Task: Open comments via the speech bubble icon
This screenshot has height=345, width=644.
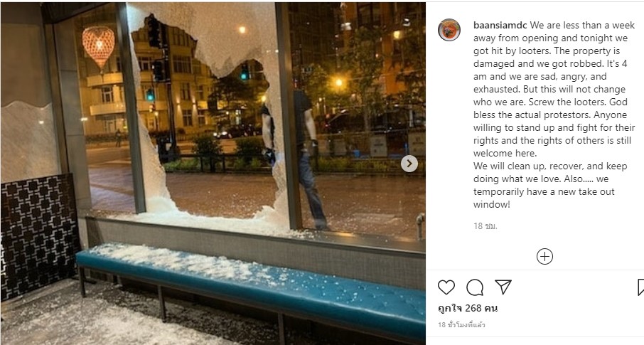Action: 475,287
